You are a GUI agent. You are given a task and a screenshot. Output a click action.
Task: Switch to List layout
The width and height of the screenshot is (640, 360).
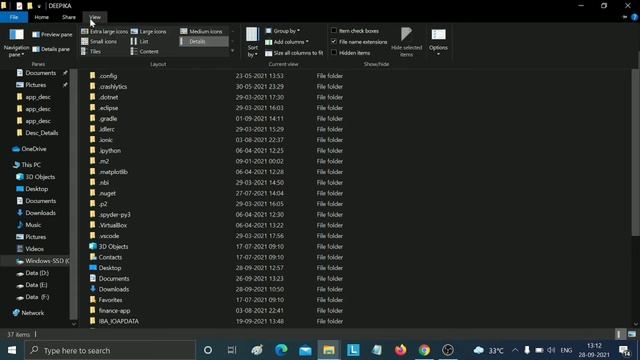click(140, 42)
